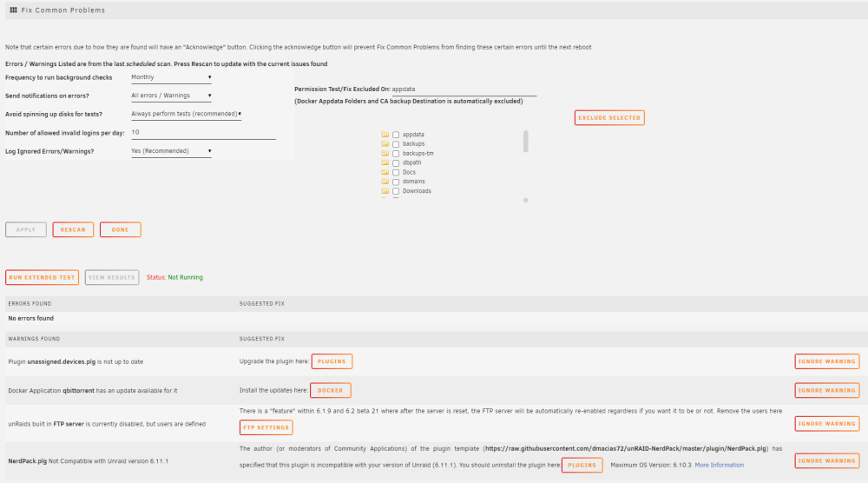Image resolution: width=868 pixels, height=483 pixels.
Task: Click the View Results button
Action: (x=112, y=277)
